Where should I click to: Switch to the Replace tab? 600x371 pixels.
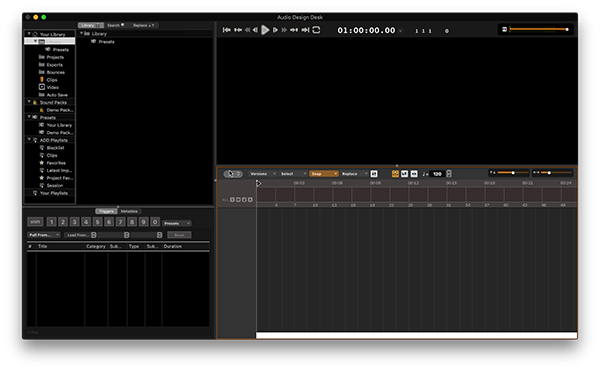coord(143,25)
